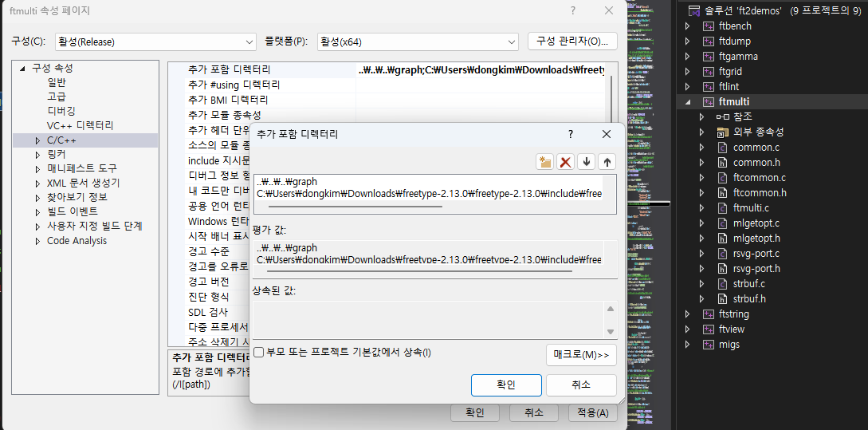Screen dimensions: 868x430
Task: Click the ftmulti.c file icon
Action: click(722, 208)
